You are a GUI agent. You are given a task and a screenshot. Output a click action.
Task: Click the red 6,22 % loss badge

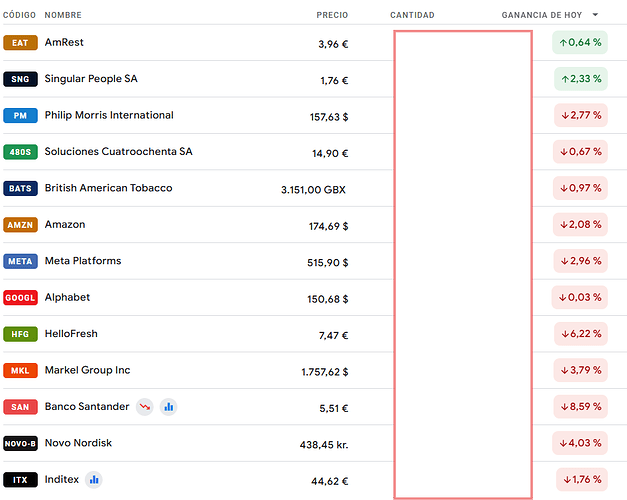point(581,334)
